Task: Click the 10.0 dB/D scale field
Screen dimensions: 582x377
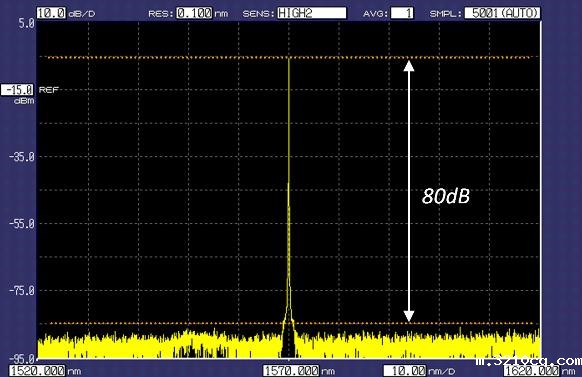Action: 51,13
